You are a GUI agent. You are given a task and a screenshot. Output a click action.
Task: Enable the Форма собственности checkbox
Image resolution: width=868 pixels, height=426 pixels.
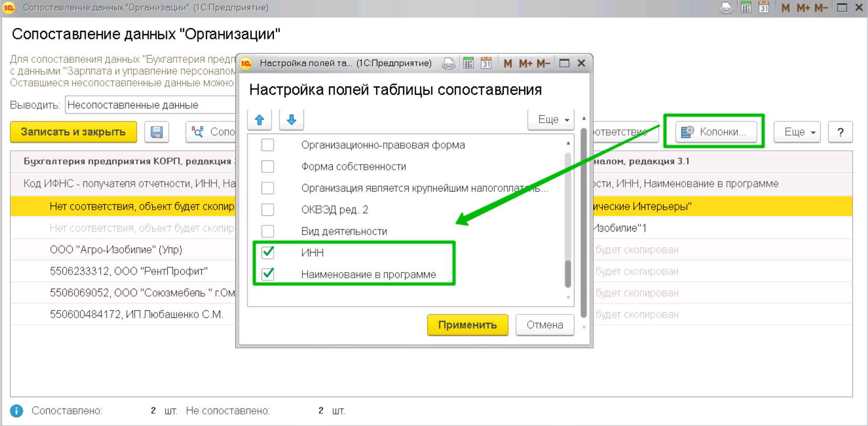coord(268,167)
